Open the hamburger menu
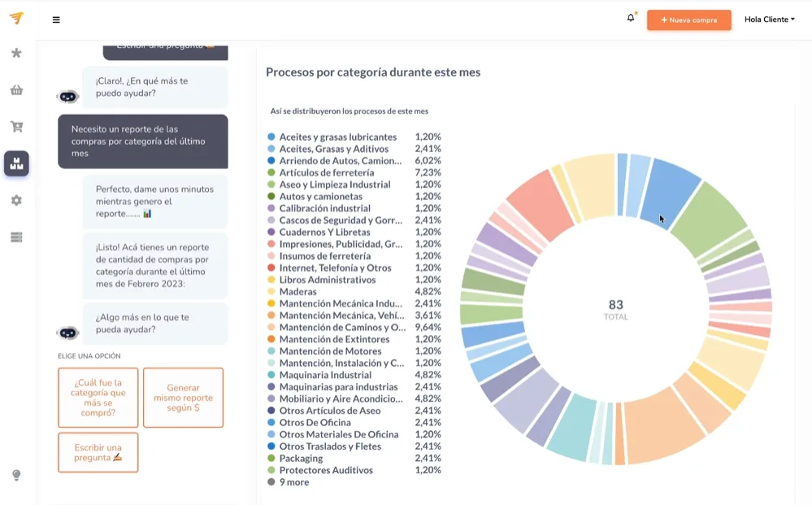The width and height of the screenshot is (812, 505). coord(56,20)
